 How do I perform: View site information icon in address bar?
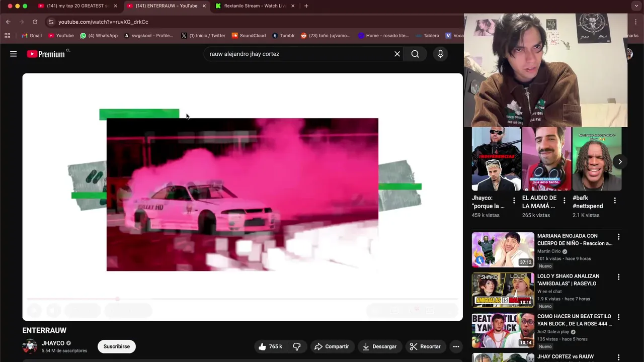point(51,22)
